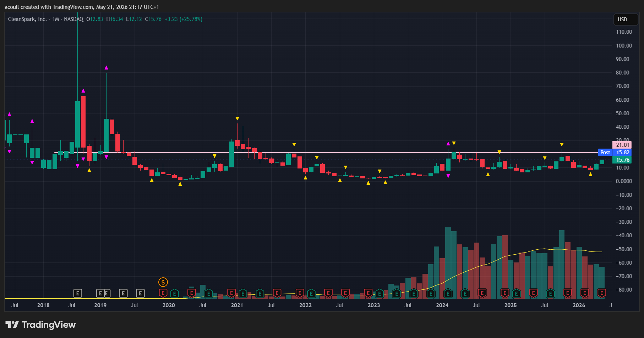
Task: Open green earnings marker just after 2020 label
Action: pos(174,293)
